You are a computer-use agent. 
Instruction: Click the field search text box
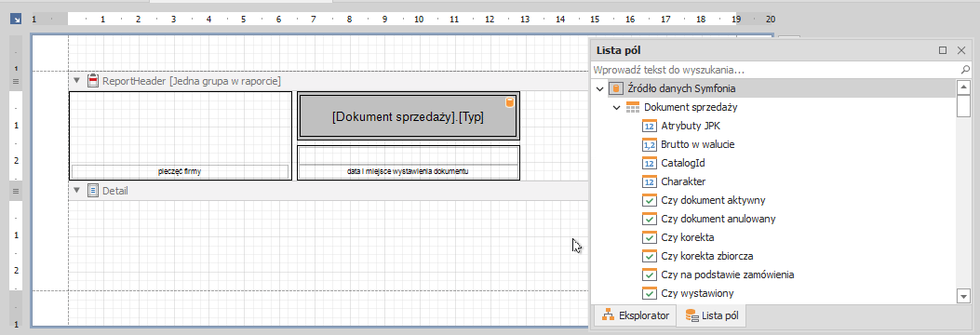pos(775,70)
